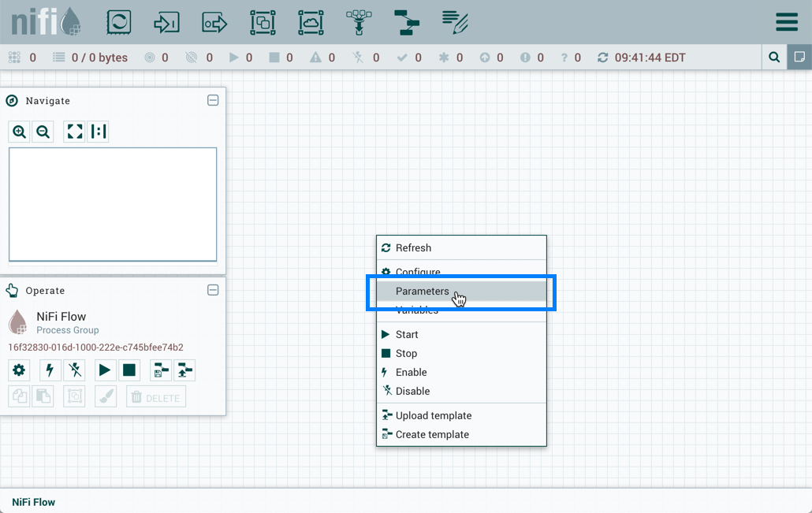Click the Funnel toolbar icon

pyautogui.click(x=359, y=22)
